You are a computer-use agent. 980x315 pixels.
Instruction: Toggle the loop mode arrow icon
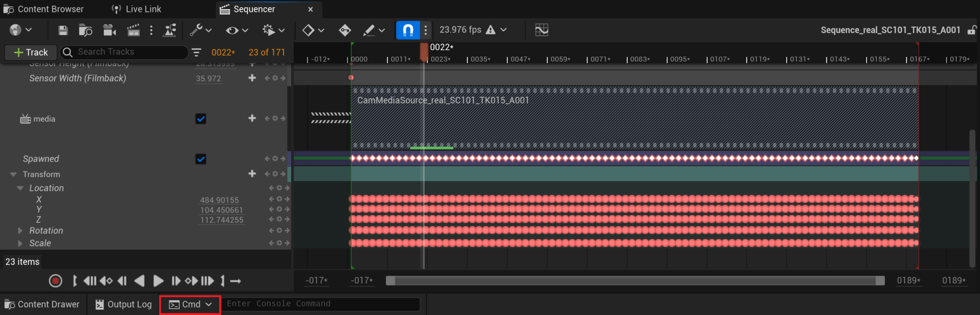(235, 281)
